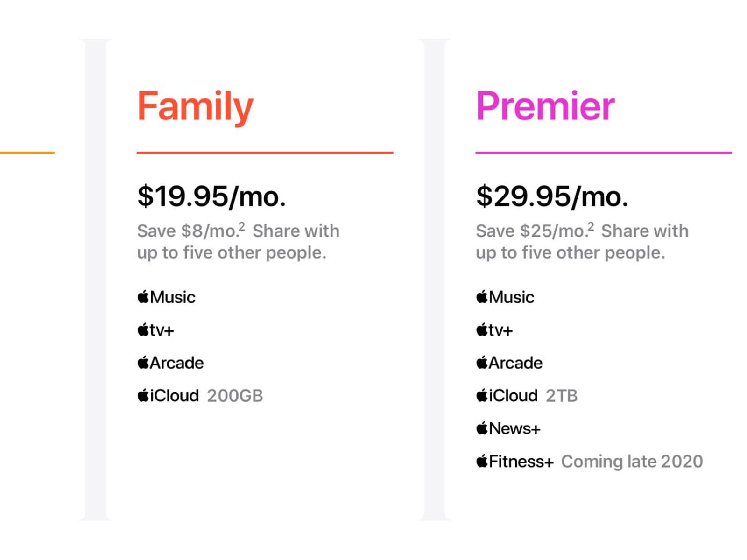Screen dimensions: 747x560
Task: Click the Apple Fitness+ logo in Premier plan
Action: [515, 462]
